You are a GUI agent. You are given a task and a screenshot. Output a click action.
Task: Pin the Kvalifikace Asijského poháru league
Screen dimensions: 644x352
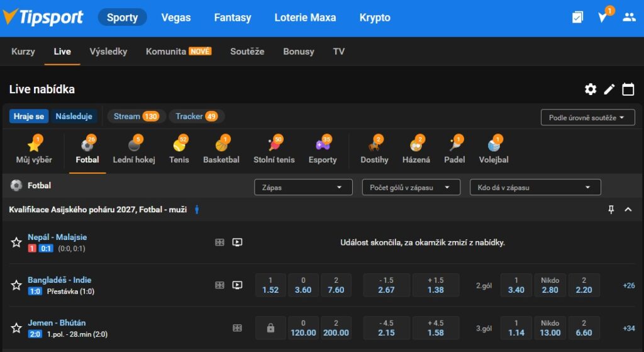click(x=611, y=210)
